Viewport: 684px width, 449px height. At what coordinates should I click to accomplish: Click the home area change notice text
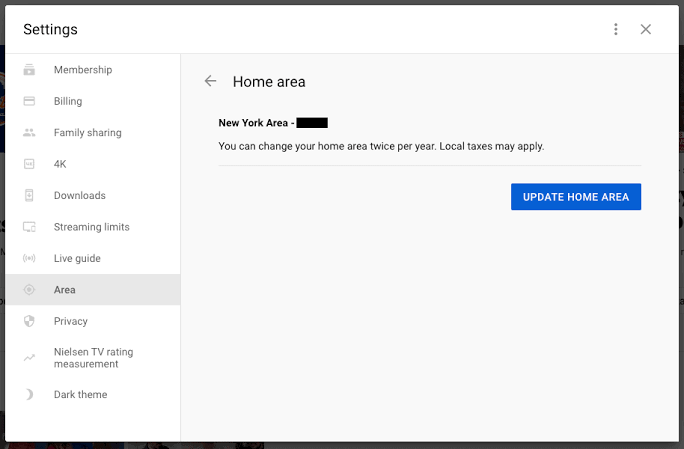click(381, 146)
